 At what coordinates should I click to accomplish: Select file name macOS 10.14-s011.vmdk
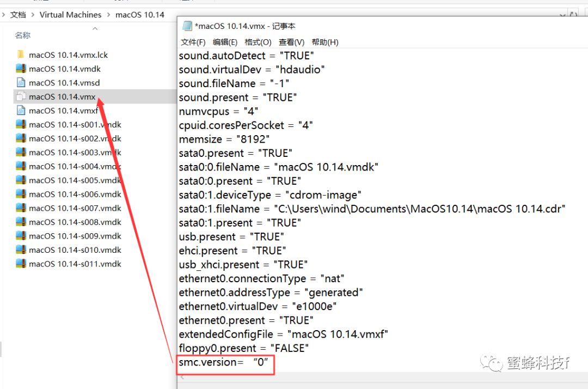click(75, 263)
